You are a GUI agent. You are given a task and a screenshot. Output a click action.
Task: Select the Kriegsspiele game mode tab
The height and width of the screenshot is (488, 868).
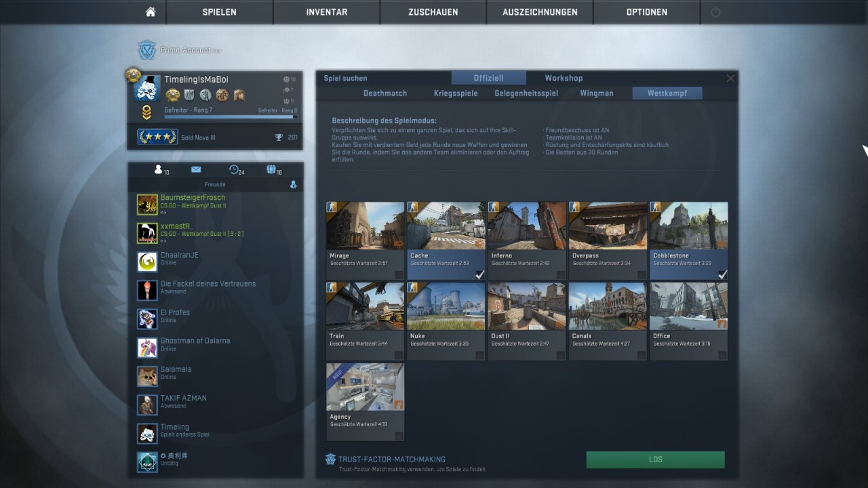(456, 94)
